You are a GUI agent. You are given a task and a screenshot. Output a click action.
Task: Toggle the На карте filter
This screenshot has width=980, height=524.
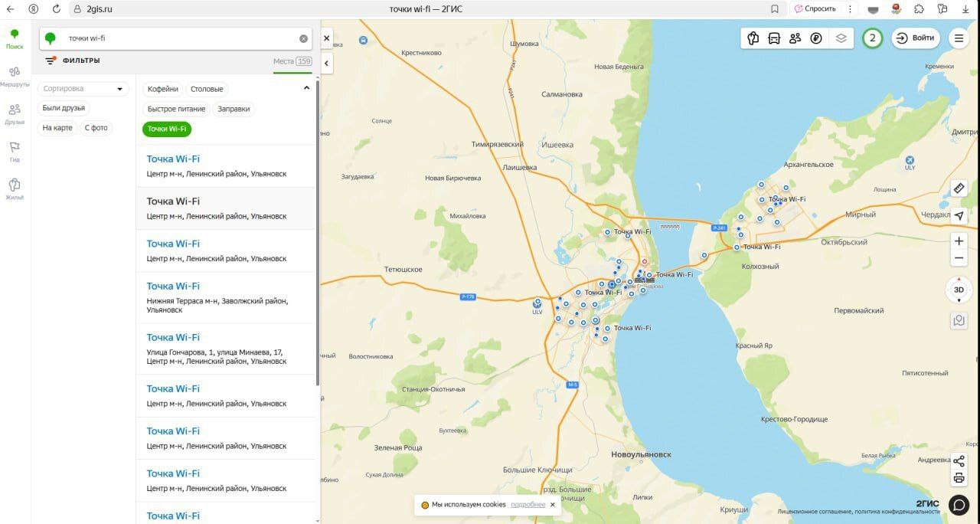(x=57, y=128)
